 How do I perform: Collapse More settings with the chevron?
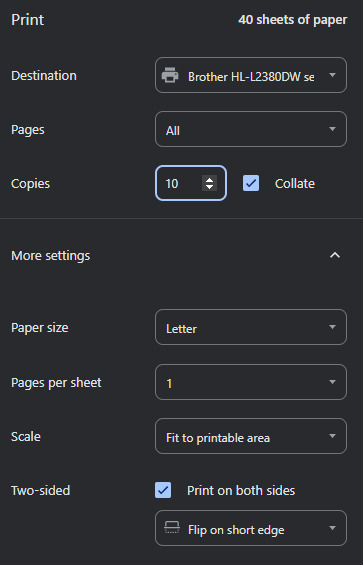coord(335,255)
